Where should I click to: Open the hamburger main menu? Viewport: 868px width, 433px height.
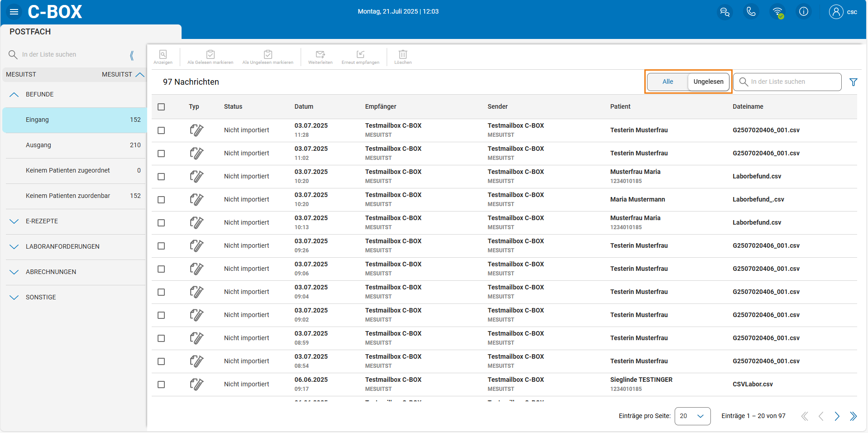(14, 12)
